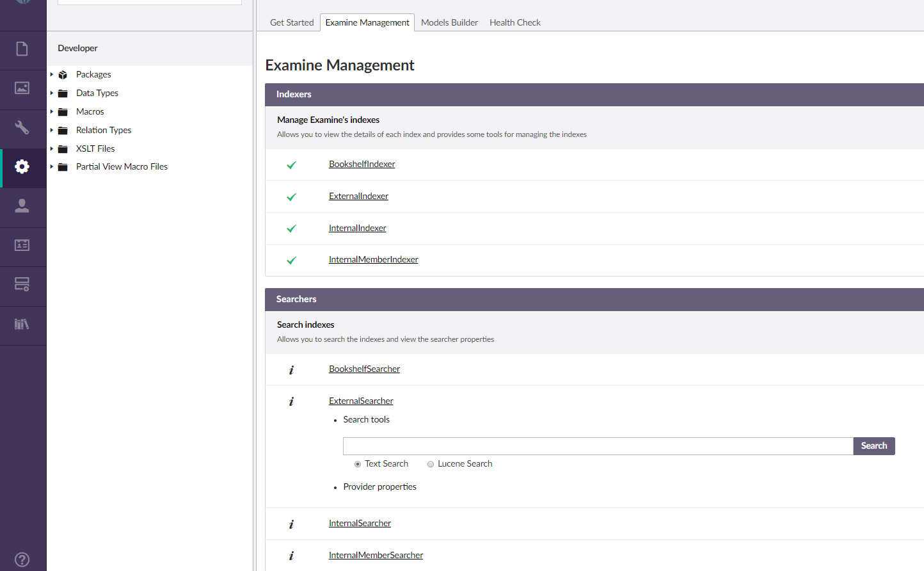Click the Developer section header
The height and width of the screenshot is (571, 924).
(77, 48)
